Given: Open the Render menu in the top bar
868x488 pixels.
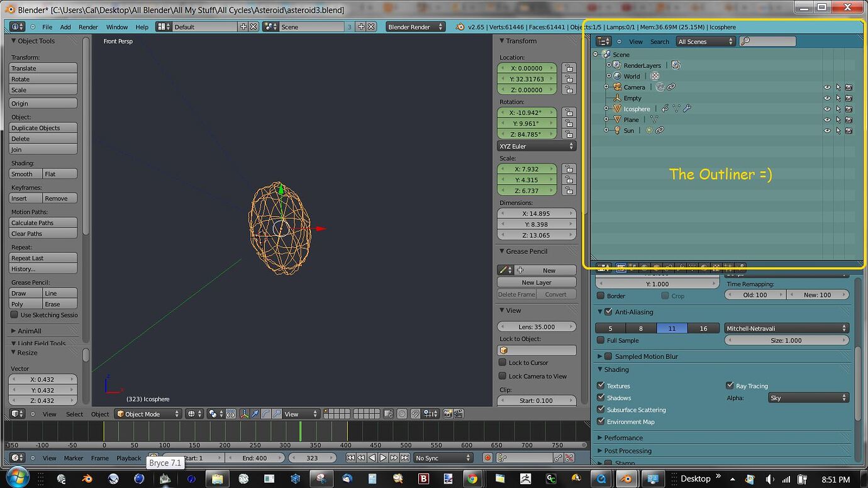Looking at the screenshot, I should [88, 27].
